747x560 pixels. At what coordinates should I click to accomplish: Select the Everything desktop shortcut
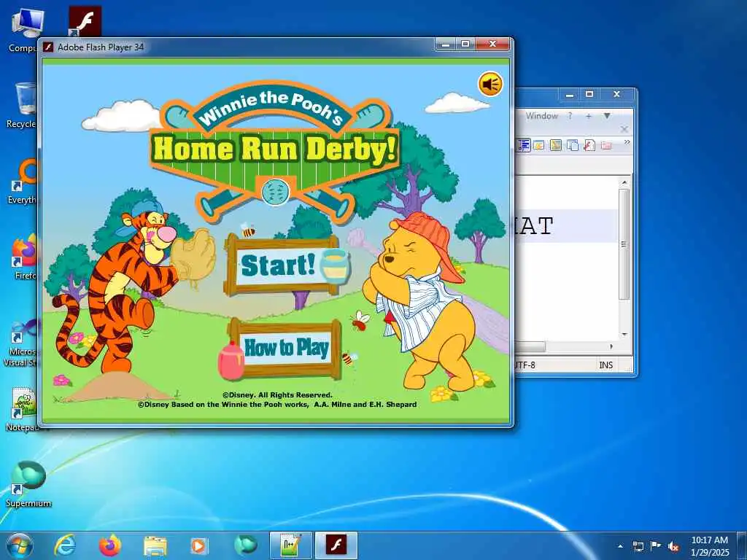(x=23, y=182)
